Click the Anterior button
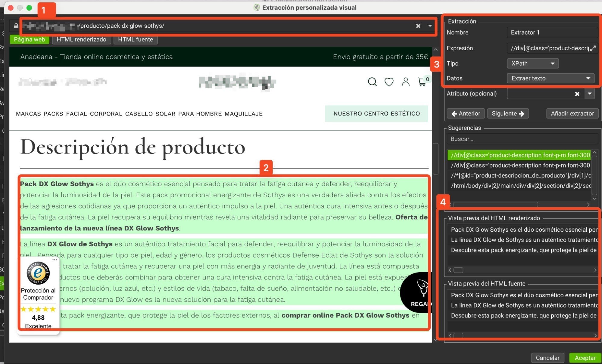Viewport: 602px width, 364px height. [466, 113]
